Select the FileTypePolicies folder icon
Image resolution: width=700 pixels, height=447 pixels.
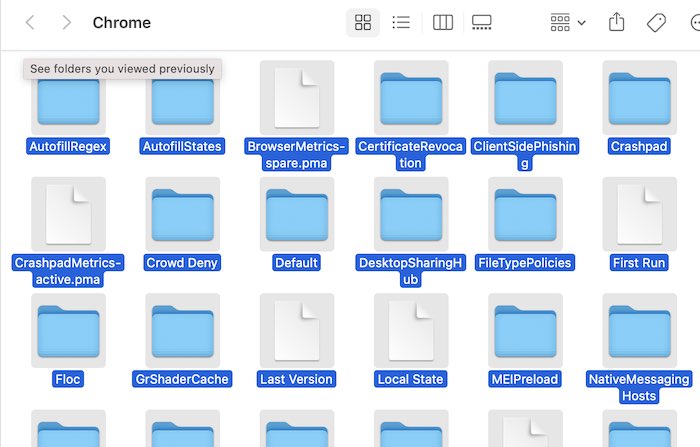pos(525,215)
